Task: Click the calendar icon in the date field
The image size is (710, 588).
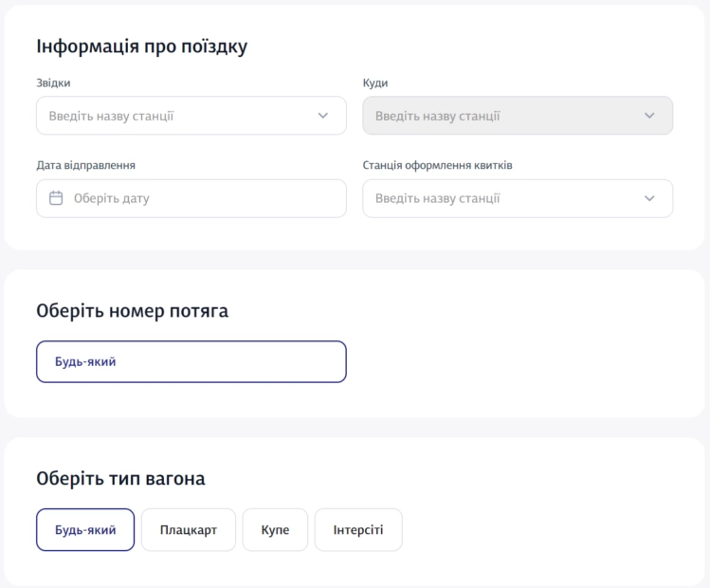Action: click(x=56, y=199)
